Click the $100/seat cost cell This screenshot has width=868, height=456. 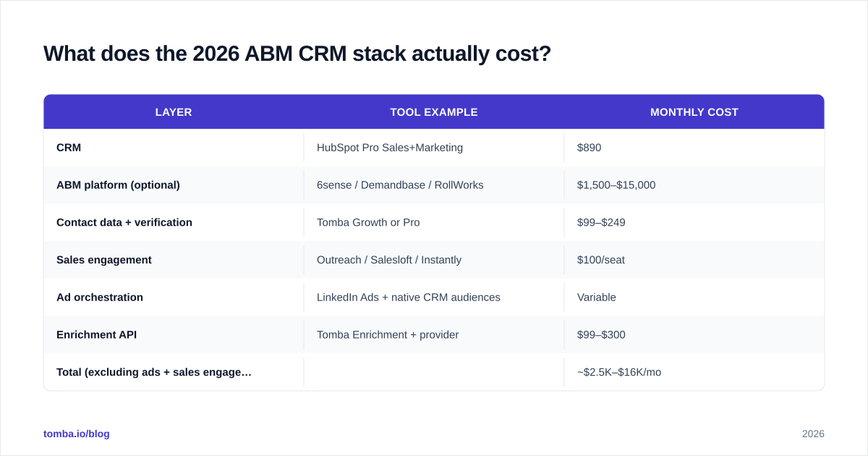(601, 260)
